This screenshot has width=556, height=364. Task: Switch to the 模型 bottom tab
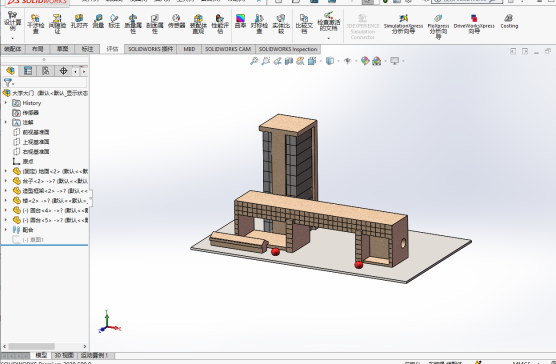pyautogui.click(x=41, y=355)
